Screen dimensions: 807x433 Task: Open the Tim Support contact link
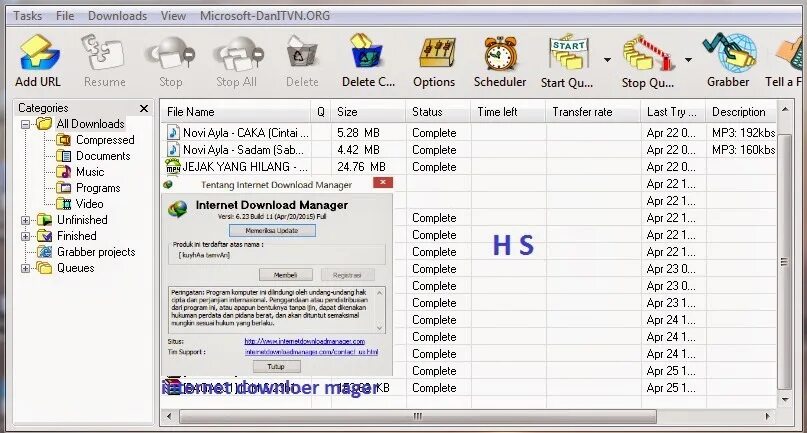click(311, 352)
